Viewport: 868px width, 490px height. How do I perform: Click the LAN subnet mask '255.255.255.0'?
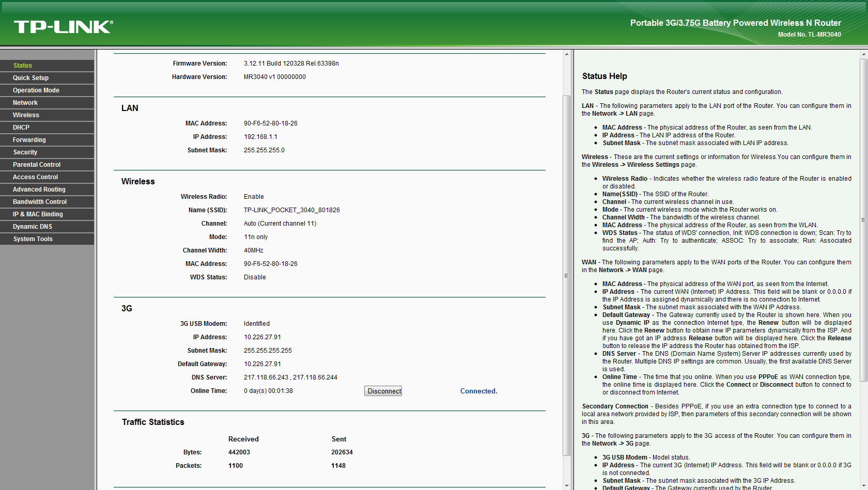click(x=265, y=150)
